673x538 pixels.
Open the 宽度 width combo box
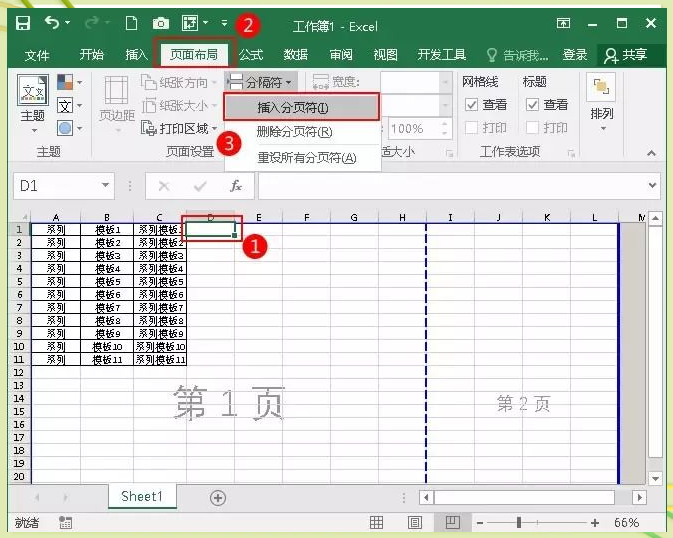pyautogui.click(x=415, y=82)
